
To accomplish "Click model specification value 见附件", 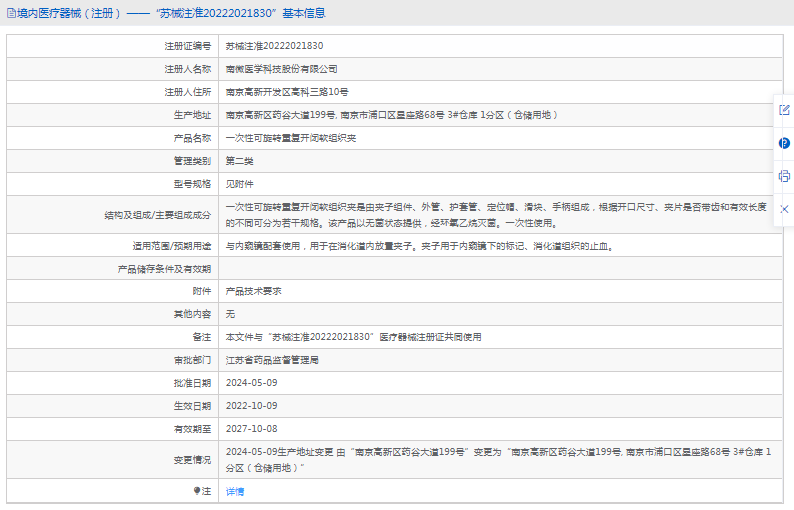I will point(240,184).
